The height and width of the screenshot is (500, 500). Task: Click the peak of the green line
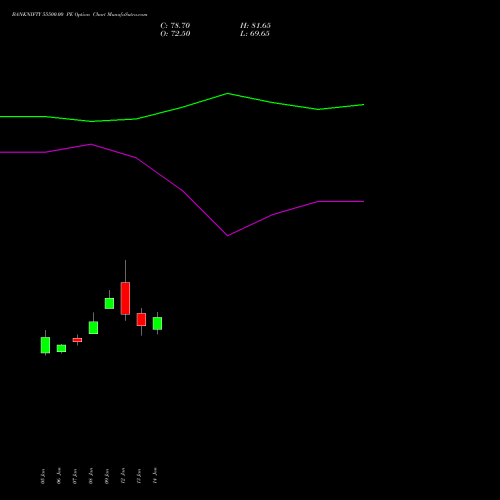pyautogui.click(x=228, y=93)
